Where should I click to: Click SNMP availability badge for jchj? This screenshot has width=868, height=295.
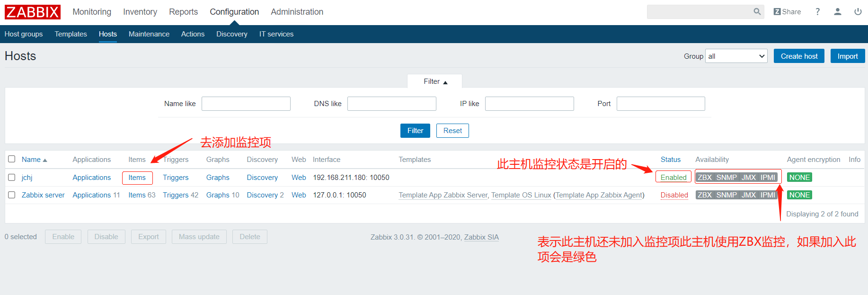[726, 178]
